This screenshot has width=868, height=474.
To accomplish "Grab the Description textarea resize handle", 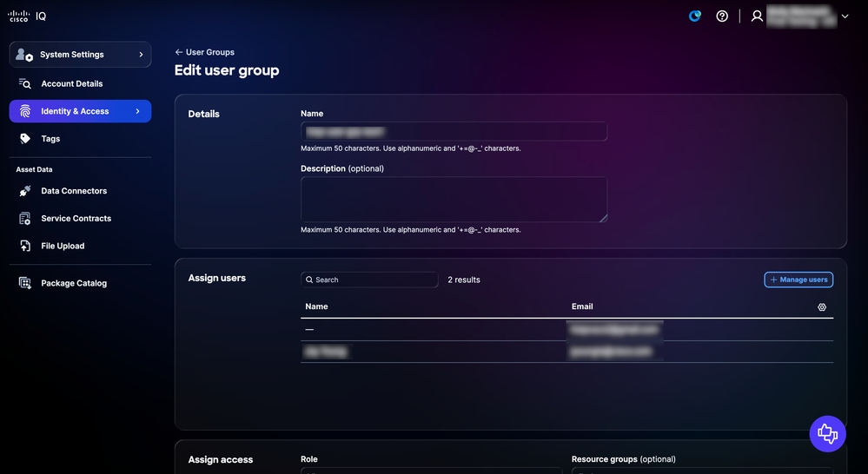I will point(603,218).
